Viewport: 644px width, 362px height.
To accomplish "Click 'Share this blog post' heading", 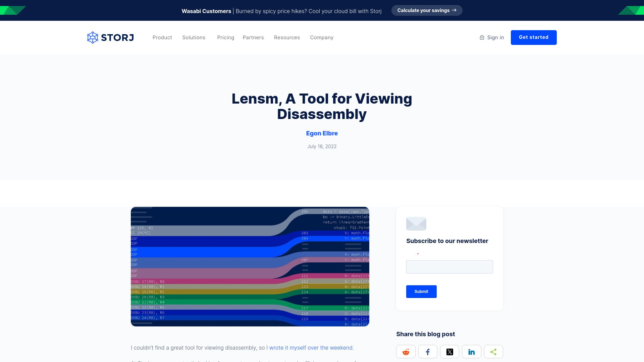I will [426, 334].
